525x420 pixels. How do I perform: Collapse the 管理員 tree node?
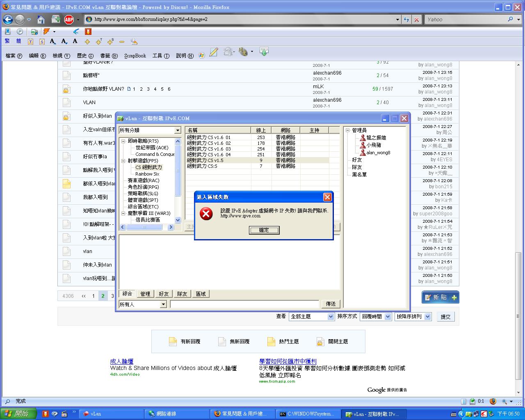point(347,130)
